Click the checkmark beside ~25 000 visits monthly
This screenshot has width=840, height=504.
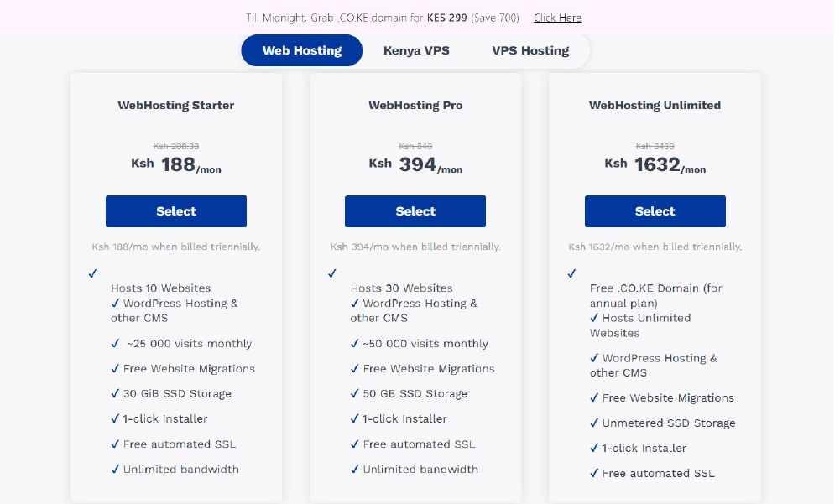(116, 343)
